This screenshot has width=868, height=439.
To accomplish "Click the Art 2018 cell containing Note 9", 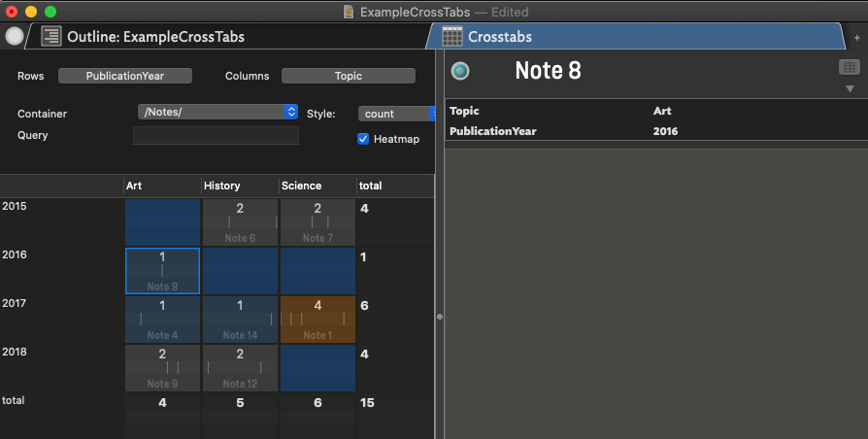I will click(x=162, y=368).
